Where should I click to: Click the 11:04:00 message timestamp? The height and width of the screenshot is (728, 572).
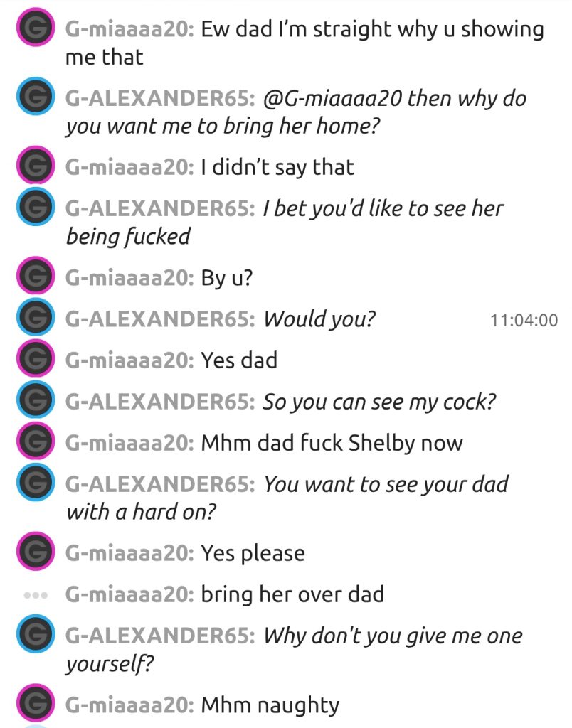pos(524,320)
